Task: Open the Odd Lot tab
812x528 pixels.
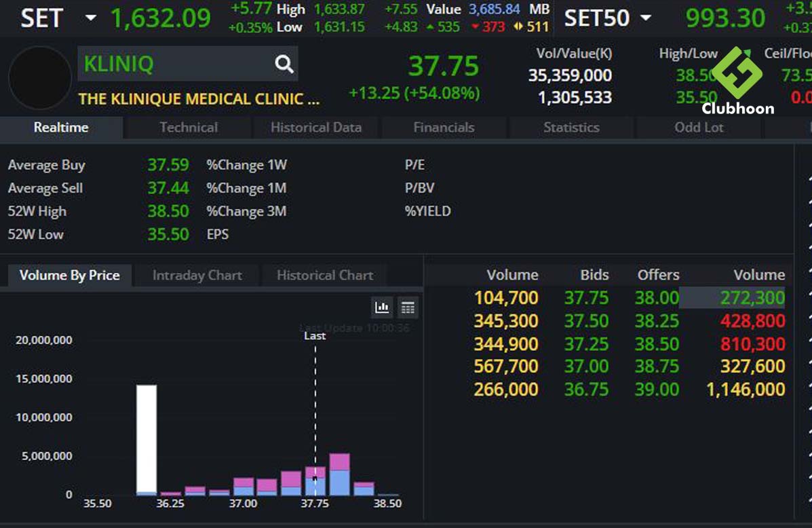Action: [699, 128]
